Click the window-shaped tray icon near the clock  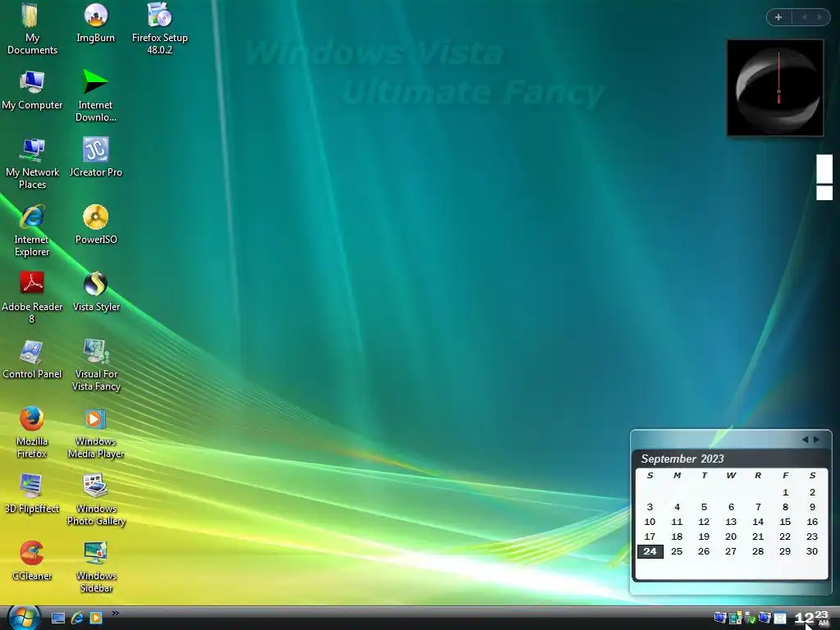click(x=780, y=619)
